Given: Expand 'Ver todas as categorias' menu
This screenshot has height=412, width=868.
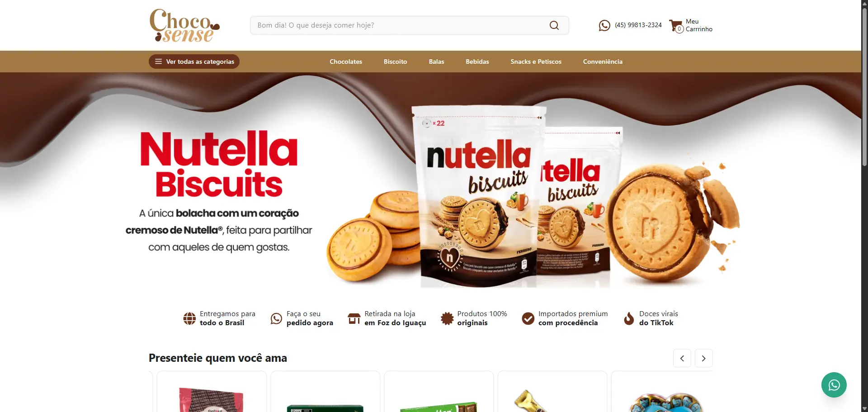Looking at the screenshot, I should coord(194,62).
